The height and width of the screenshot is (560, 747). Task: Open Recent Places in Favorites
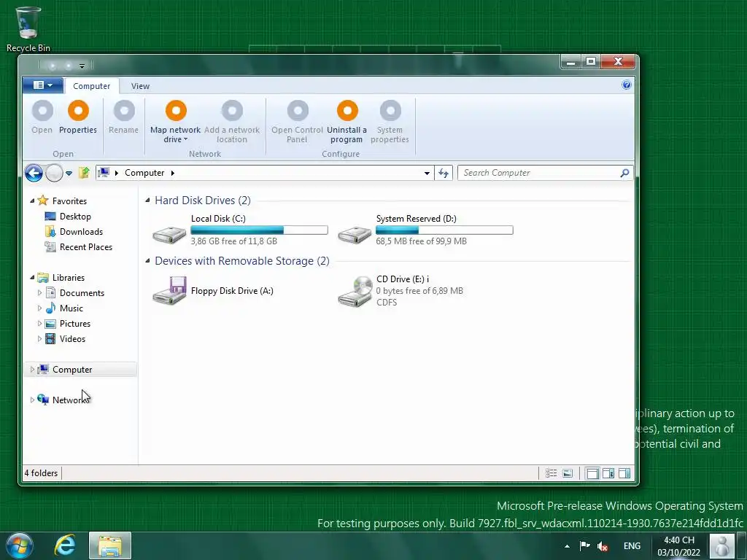point(78,246)
